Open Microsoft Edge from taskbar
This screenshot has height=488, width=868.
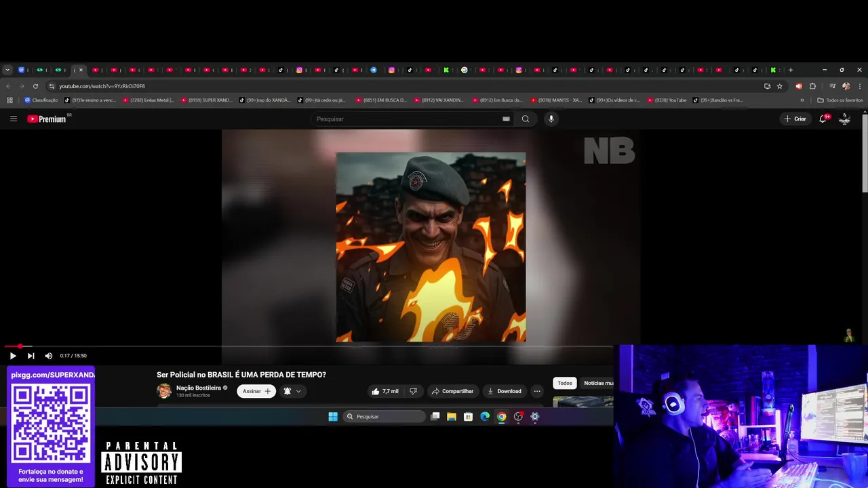click(485, 417)
